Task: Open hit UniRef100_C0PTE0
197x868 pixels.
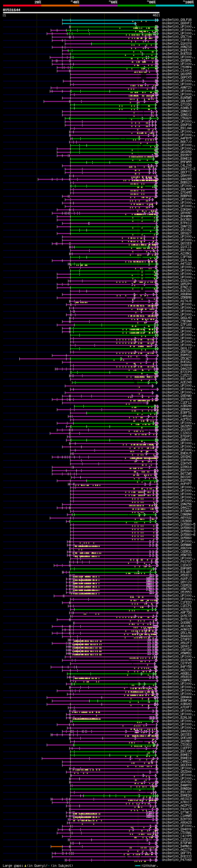Action: pyautogui.click(x=177, y=40)
